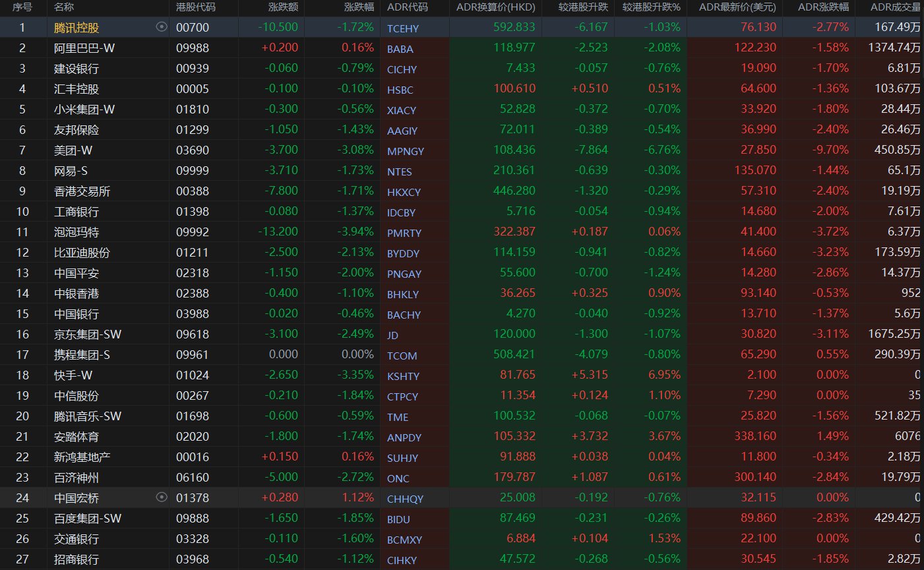The width and height of the screenshot is (924, 570).
Task: Select 招商银行 stock name
Action: coord(77,559)
